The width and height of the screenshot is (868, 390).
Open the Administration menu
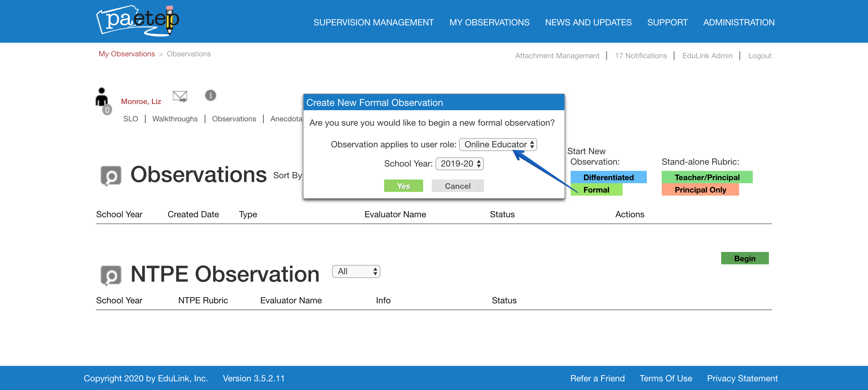pos(739,22)
